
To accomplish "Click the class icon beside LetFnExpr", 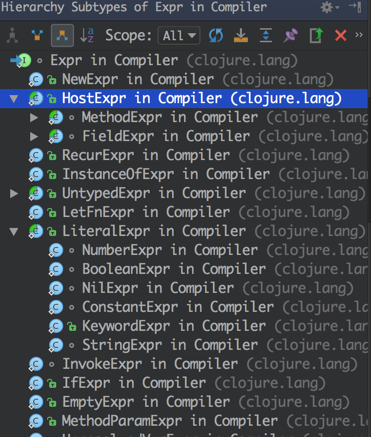I will point(36,213).
